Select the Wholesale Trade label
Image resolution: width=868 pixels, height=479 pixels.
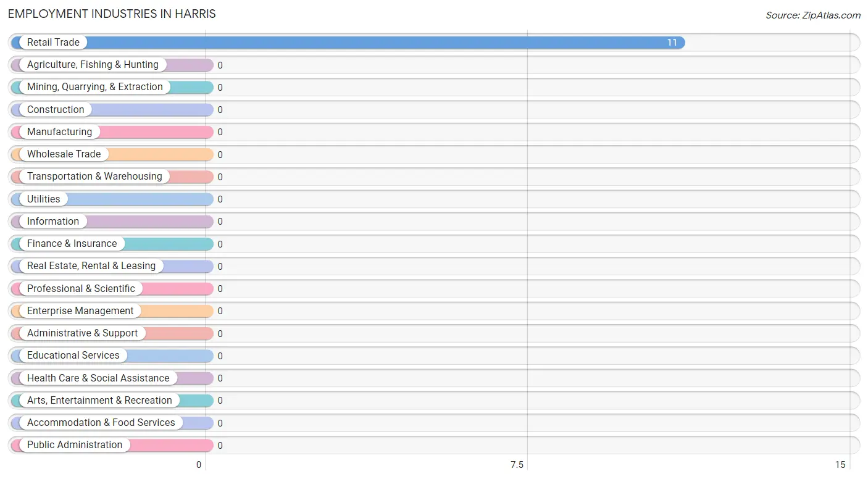point(64,154)
